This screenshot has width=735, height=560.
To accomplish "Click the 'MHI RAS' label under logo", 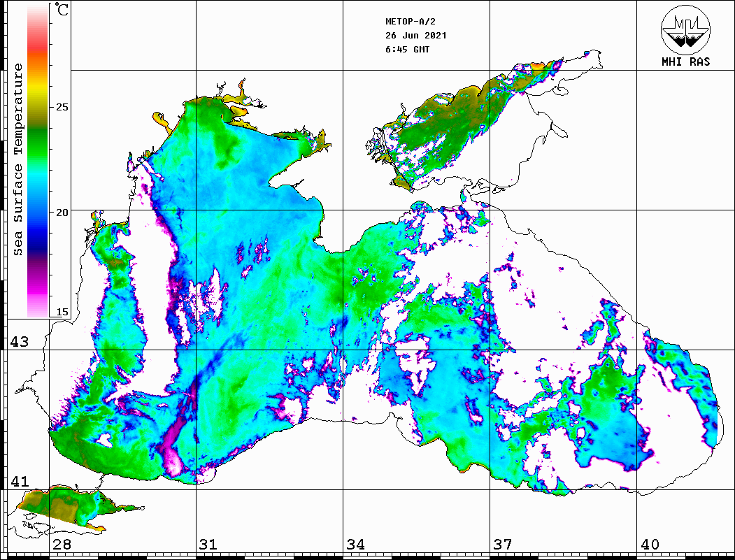I will [686, 62].
